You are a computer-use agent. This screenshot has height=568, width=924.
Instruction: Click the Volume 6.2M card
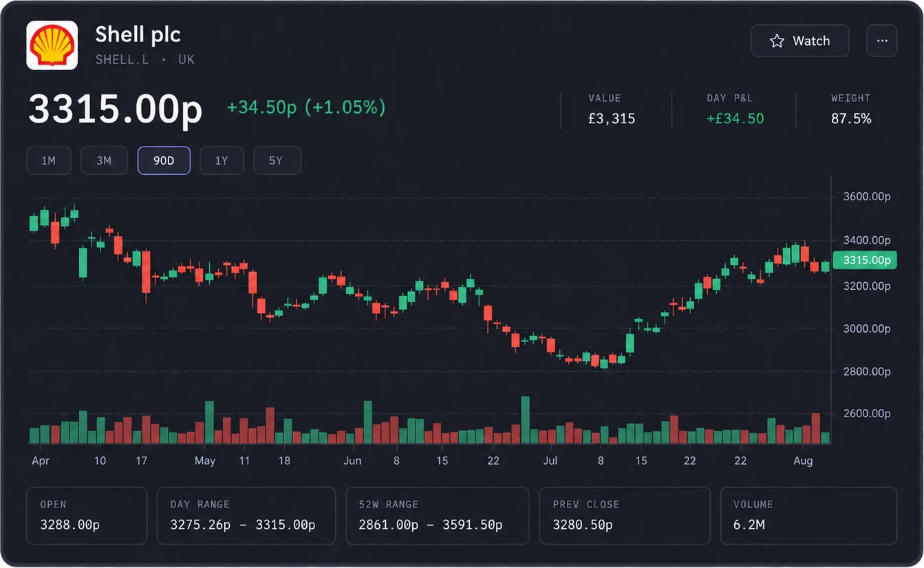pyautogui.click(x=808, y=516)
